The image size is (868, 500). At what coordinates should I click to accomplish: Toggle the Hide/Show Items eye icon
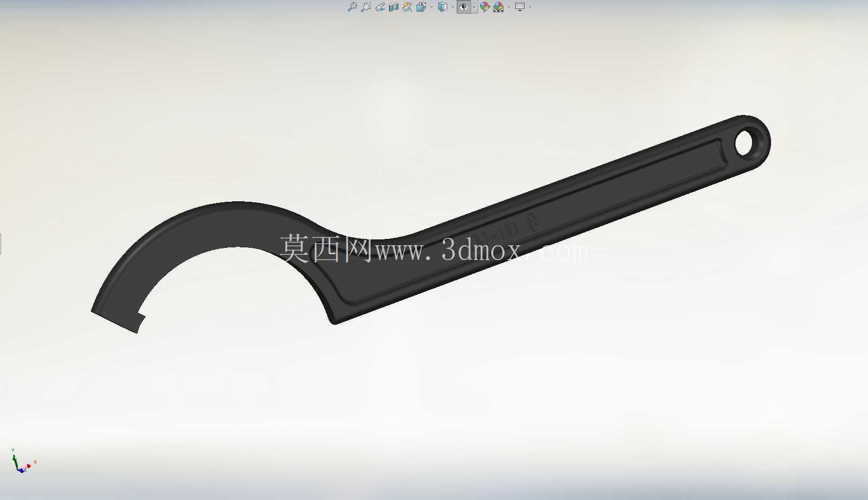(464, 7)
